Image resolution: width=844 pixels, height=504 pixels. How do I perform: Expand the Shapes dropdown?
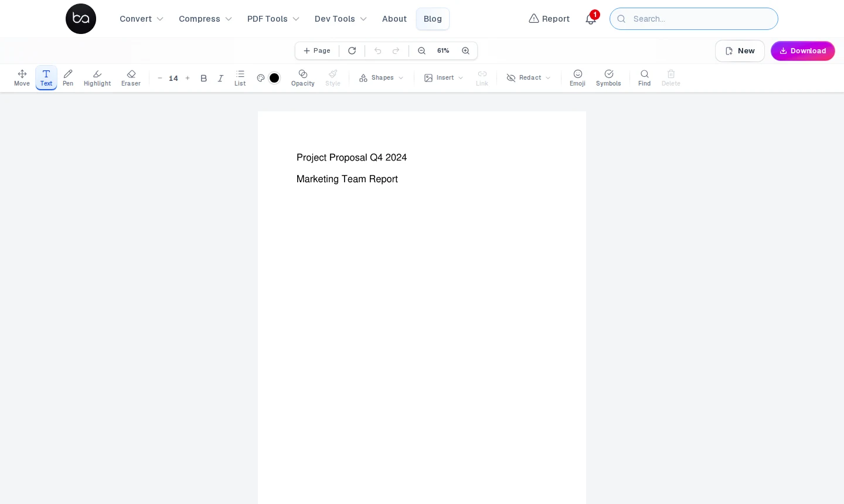click(382, 78)
